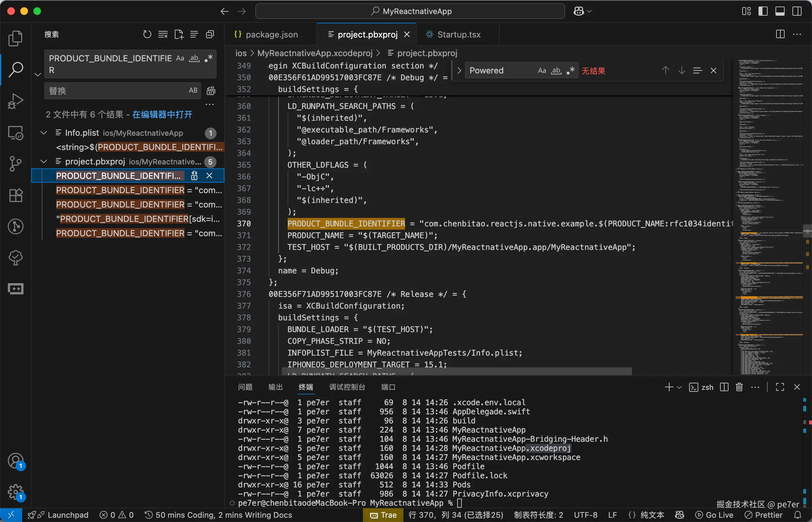Clear search results icon in search header

[x=163, y=34]
